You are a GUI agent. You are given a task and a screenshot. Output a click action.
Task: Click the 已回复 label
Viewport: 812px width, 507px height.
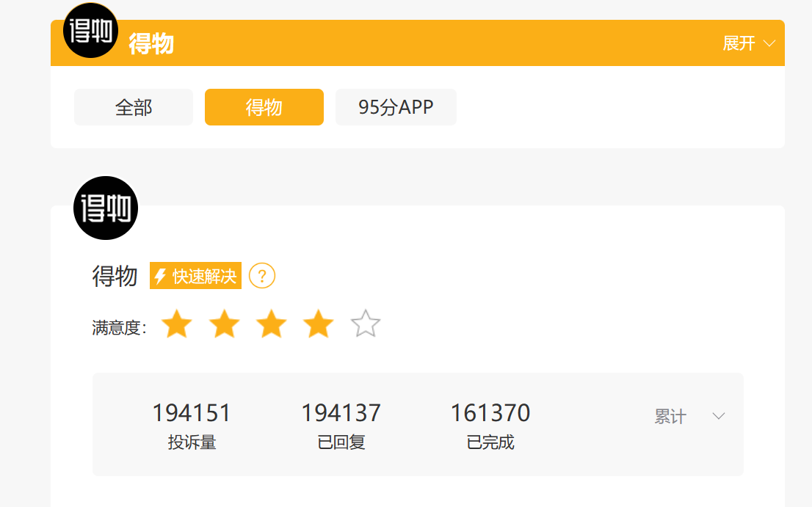[341, 442]
